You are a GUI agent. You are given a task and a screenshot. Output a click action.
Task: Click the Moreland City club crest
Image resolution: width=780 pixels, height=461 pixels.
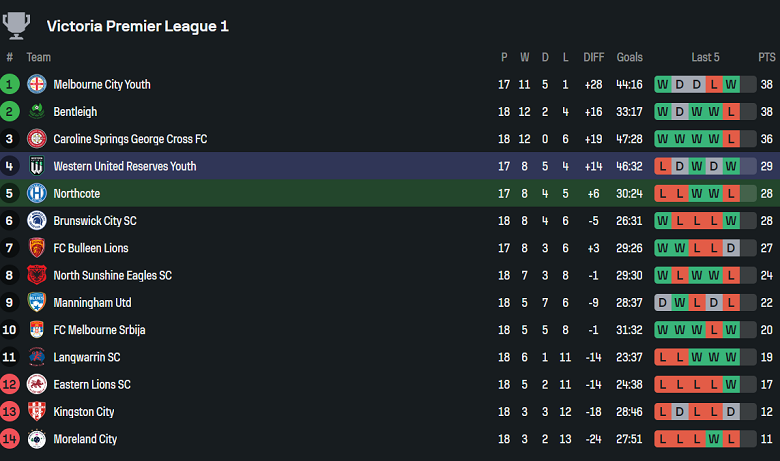pos(37,439)
